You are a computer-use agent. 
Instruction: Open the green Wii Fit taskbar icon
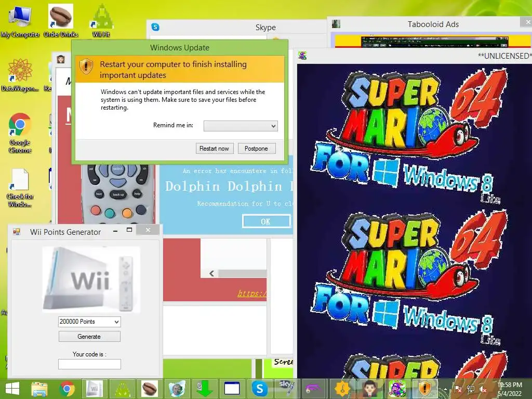122,389
